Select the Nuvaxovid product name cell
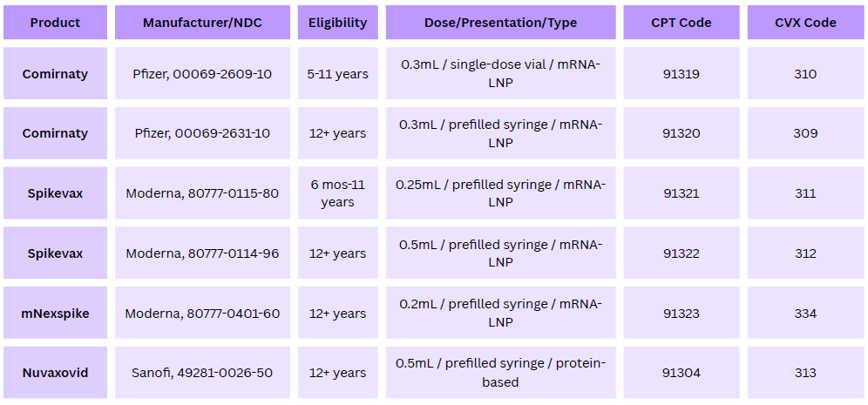 point(56,373)
